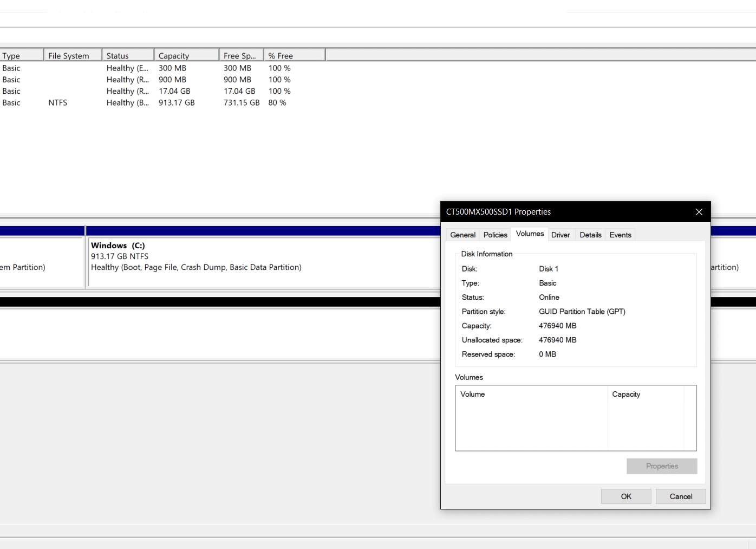Click the Disk 1 value in Disk Information
Image resolution: width=756 pixels, height=549 pixels.
[x=549, y=269]
